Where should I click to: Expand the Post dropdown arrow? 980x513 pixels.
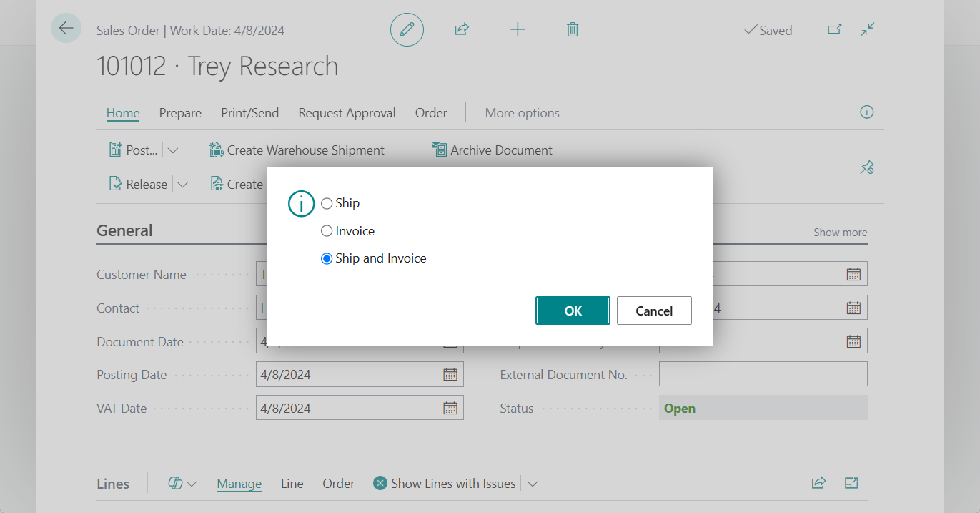172,150
